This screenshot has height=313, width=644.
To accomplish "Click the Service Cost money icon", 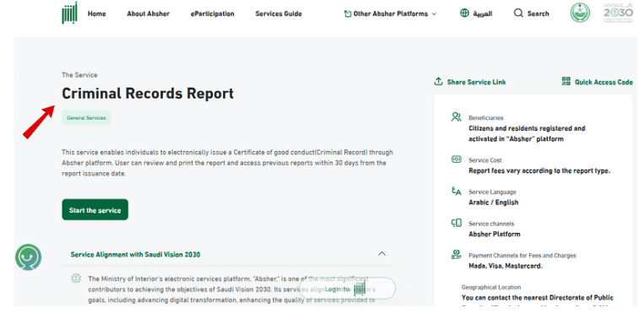I will [456, 159].
